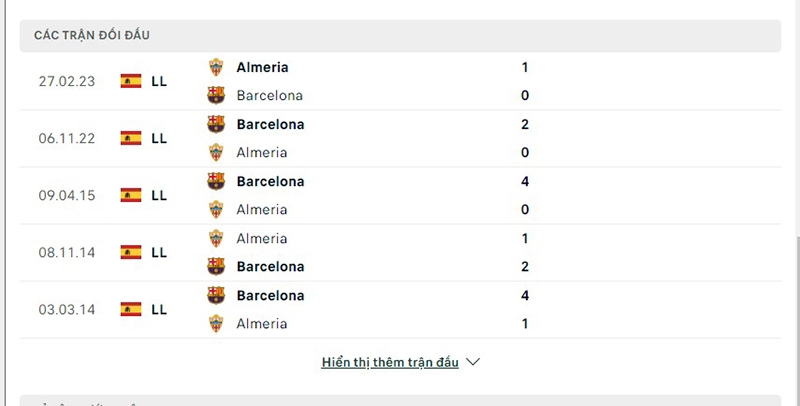Viewport: 800px width, 406px height.
Task: Click Spain flag beside 09.04.15 match
Action: point(131,195)
